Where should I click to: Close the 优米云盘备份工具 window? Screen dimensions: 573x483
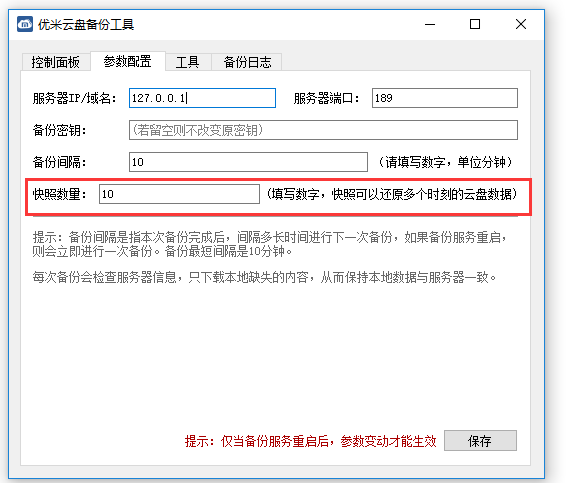click(521, 24)
